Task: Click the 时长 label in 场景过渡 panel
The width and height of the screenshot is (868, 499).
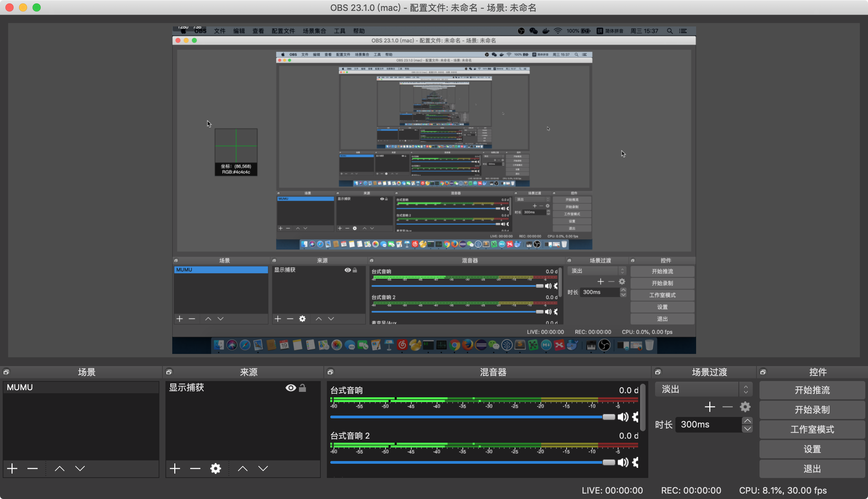Action: 664,425
